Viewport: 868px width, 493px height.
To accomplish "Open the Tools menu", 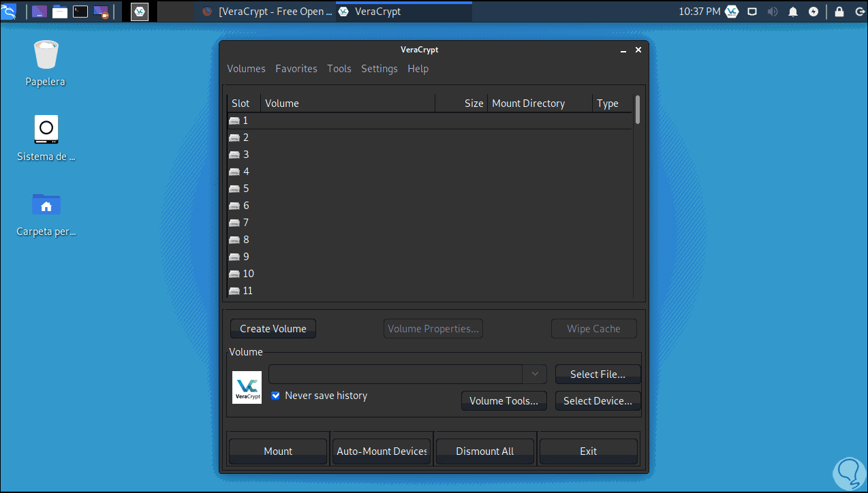I will (339, 69).
